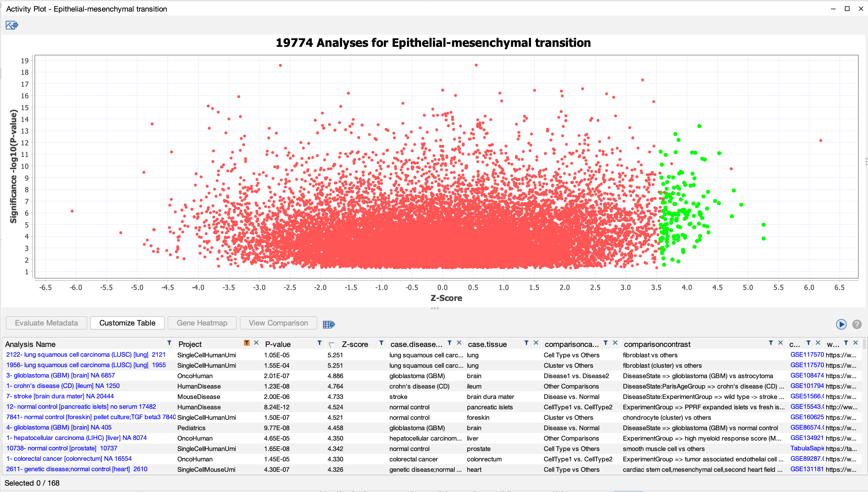Image resolution: width=868 pixels, height=492 pixels.
Task: Click the Customize Table button
Action: 127,323
